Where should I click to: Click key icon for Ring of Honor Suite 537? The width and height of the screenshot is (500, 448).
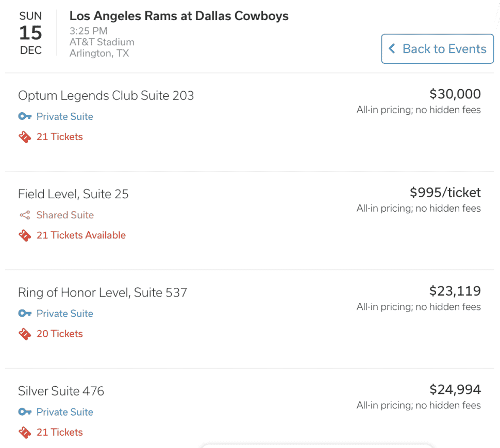[x=25, y=313]
